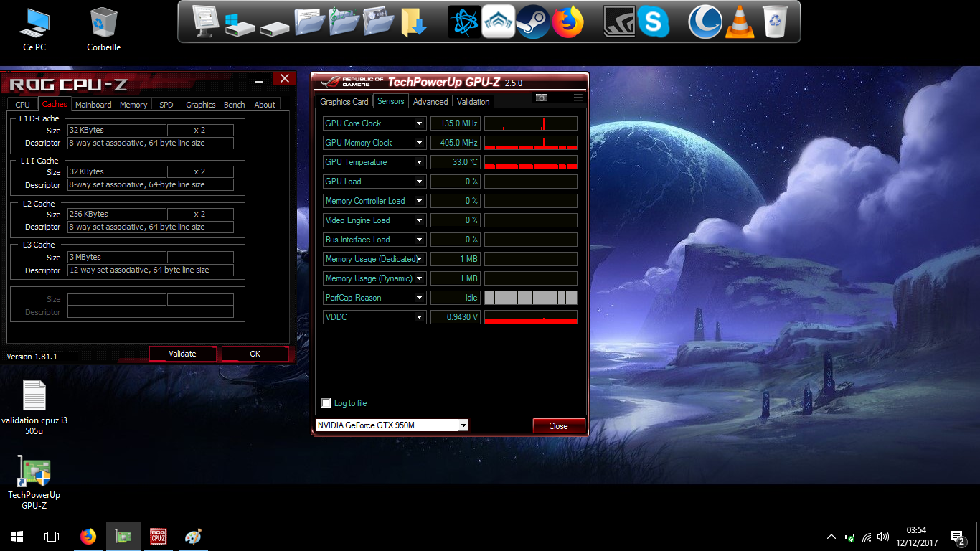
Task: Expand the GPU Temperature dropdown
Action: [420, 162]
